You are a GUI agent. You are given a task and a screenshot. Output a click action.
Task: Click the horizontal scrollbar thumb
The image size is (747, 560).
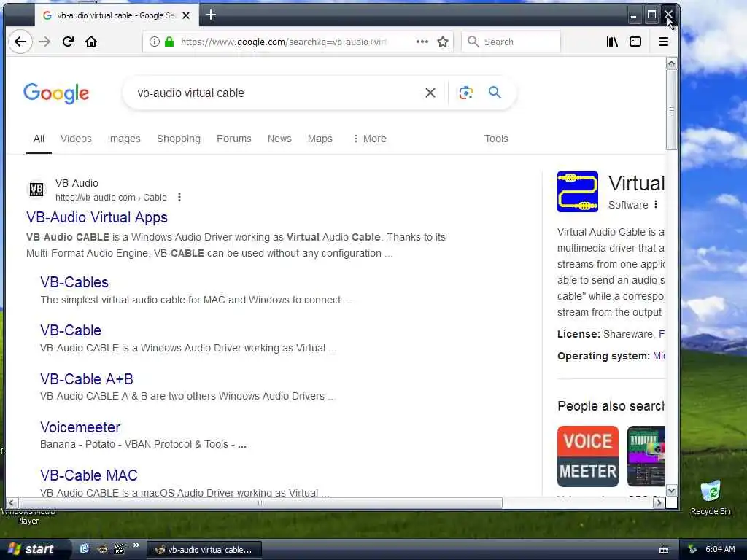coord(260,502)
